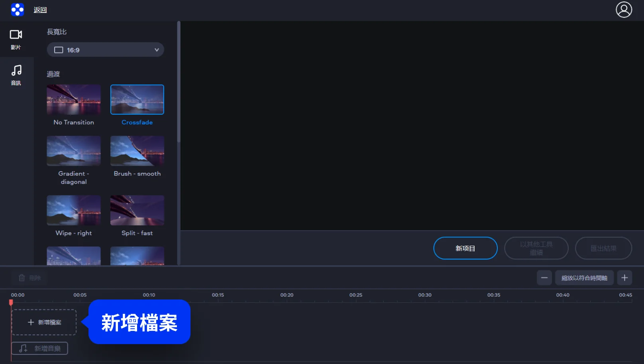644x364 pixels.
Task: Choose the Brush - smooth transition
Action: point(137,151)
